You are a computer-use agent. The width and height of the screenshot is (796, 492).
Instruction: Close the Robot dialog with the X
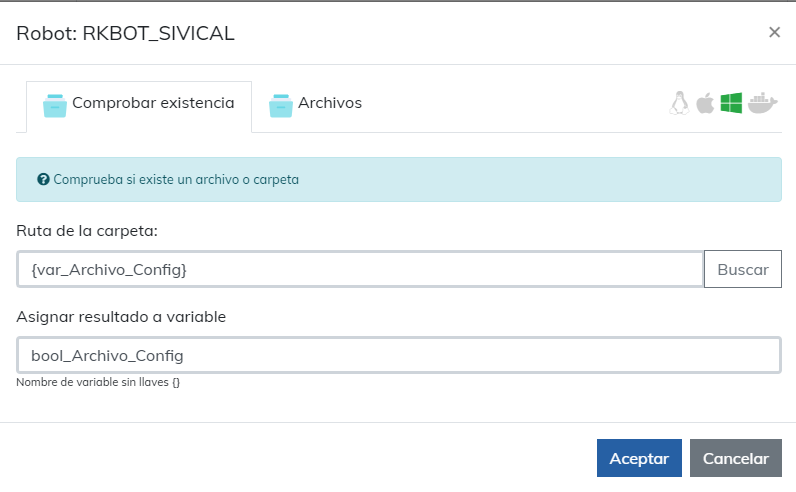(774, 32)
